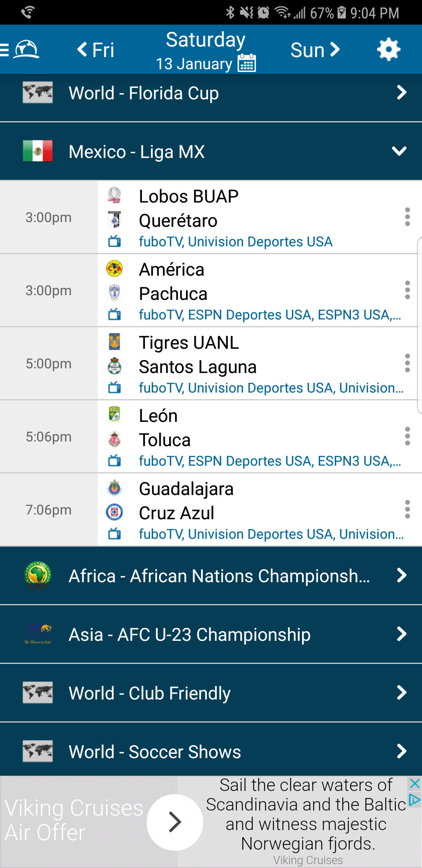Go to next day Sun
Viewport: 422px width, 868px height.
(x=315, y=50)
